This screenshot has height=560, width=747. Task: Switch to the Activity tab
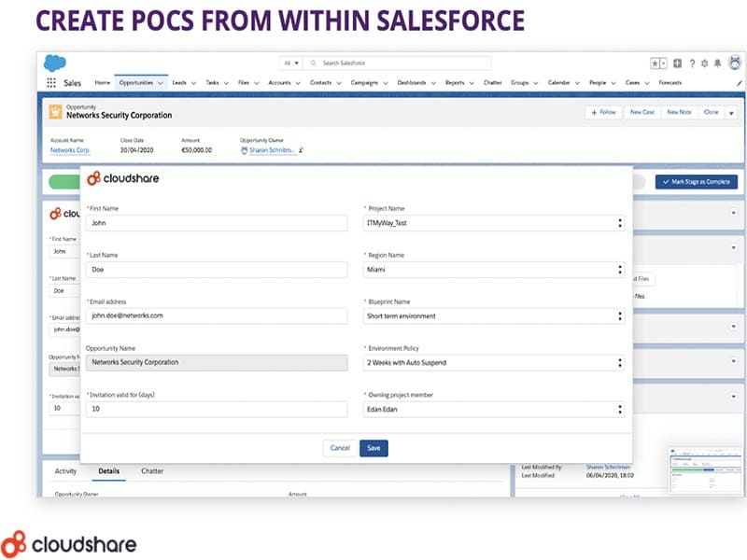(65, 471)
